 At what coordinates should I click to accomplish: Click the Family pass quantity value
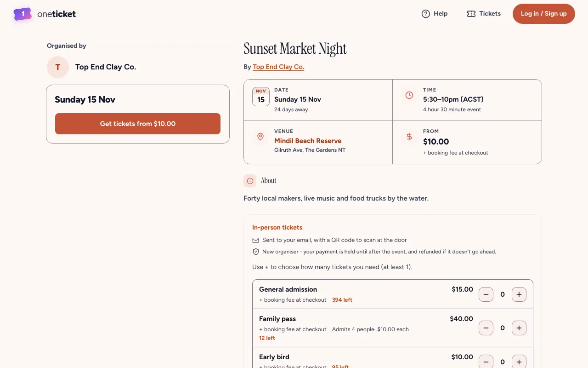click(x=503, y=328)
